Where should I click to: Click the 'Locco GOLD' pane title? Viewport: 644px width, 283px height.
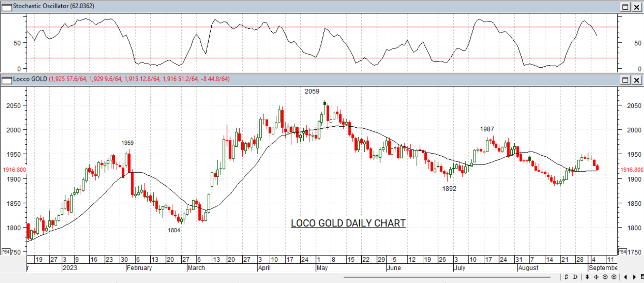30,79
